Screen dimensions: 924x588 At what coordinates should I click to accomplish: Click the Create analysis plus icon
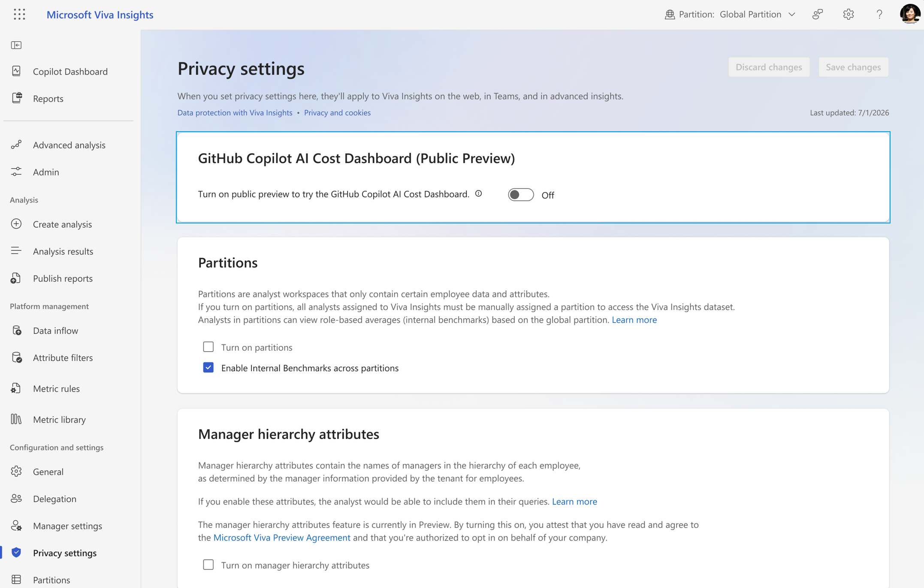pyautogui.click(x=16, y=224)
